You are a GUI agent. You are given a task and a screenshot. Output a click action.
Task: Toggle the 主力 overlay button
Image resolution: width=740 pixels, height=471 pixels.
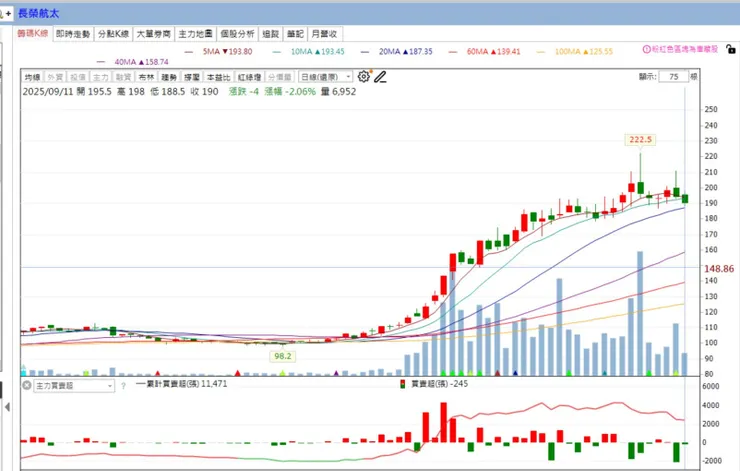101,77
